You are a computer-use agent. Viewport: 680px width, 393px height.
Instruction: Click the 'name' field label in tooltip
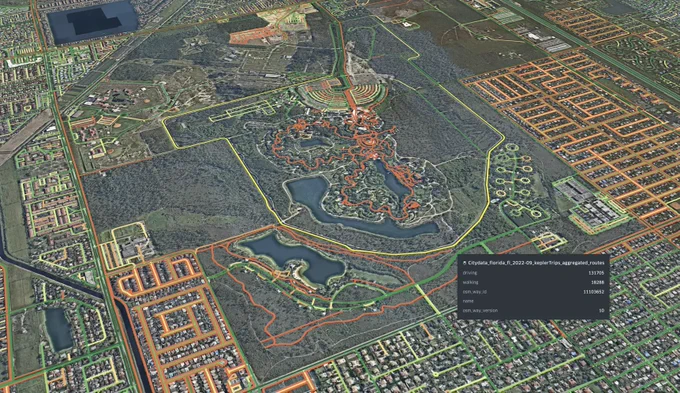(x=468, y=301)
